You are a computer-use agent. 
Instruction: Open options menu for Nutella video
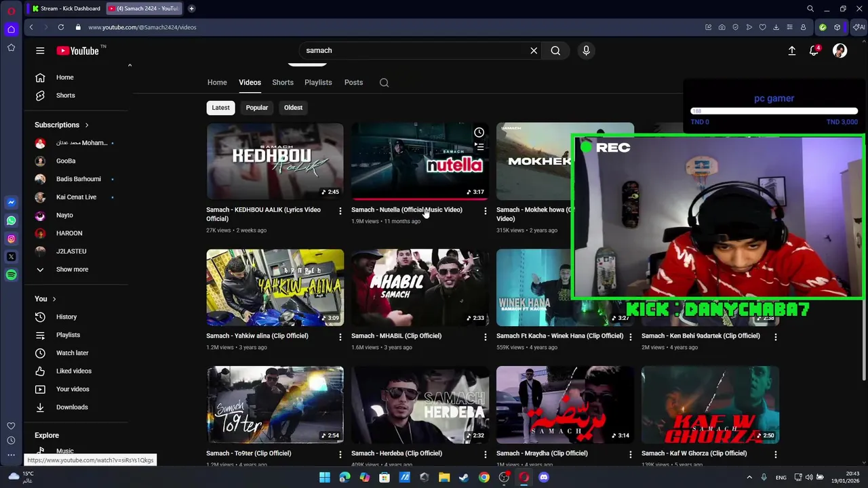[486, 211]
